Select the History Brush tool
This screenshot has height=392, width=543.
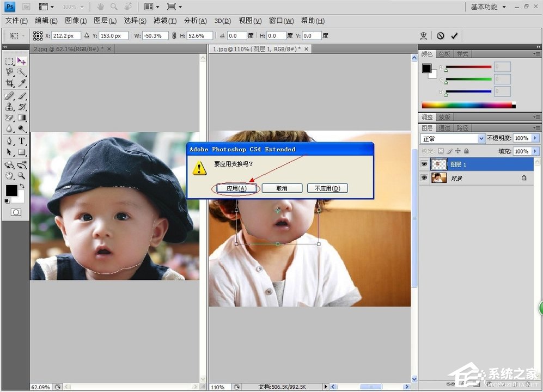21,107
